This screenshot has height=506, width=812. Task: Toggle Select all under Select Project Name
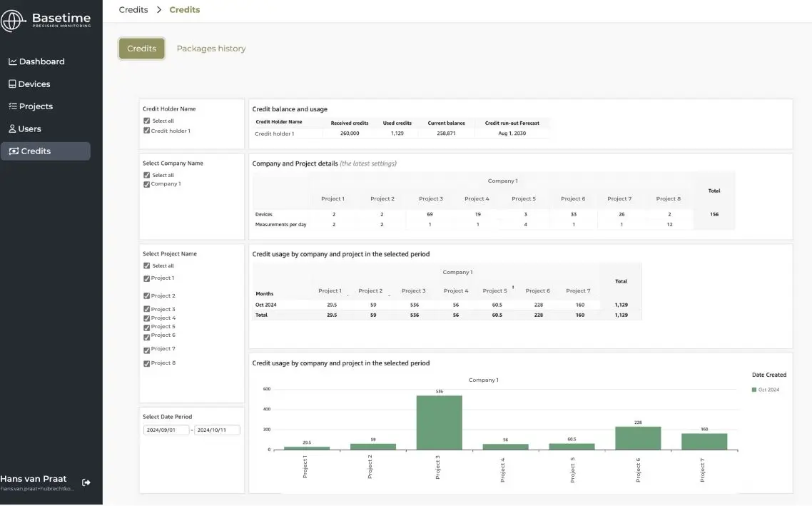point(147,266)
